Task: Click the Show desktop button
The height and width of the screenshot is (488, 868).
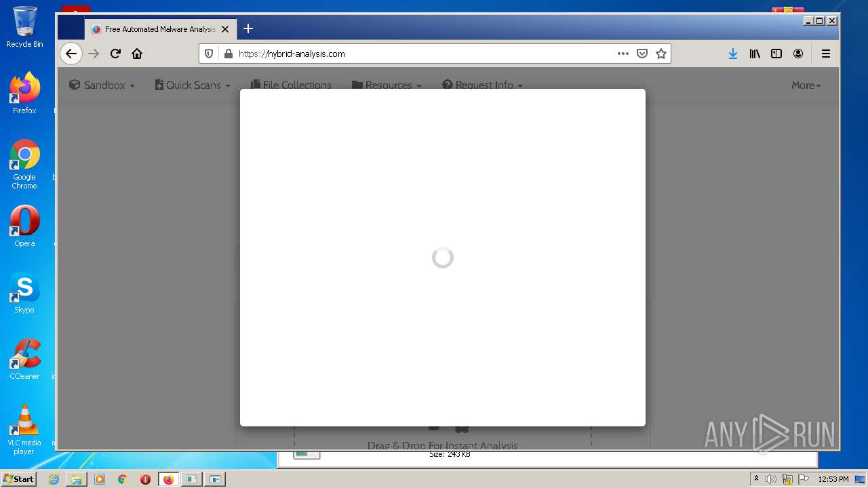Action: [x=861, y=479]
